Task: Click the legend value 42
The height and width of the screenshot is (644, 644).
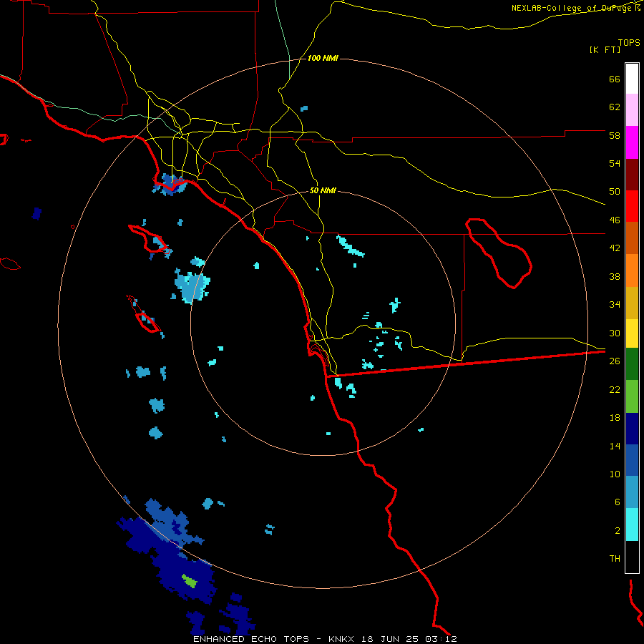Action: [615, 248]
